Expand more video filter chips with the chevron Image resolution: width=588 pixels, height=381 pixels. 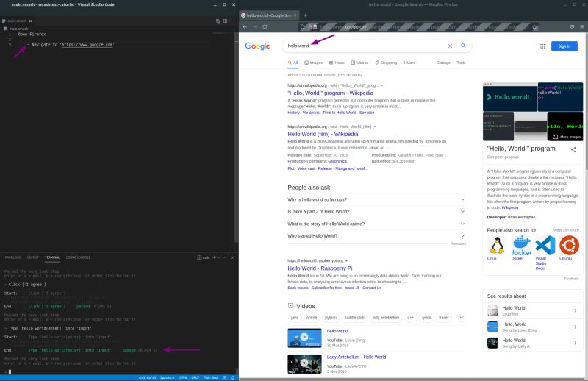(462, 318)
